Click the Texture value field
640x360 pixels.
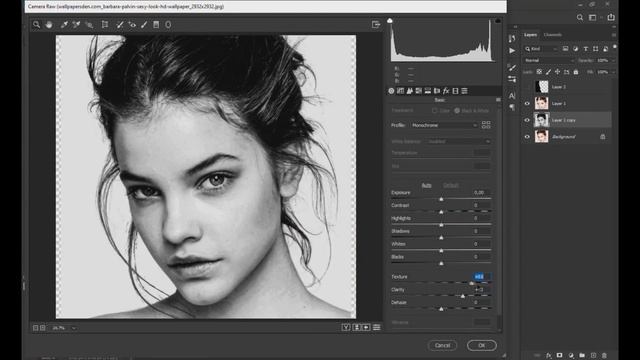click(x=481, y=277)
